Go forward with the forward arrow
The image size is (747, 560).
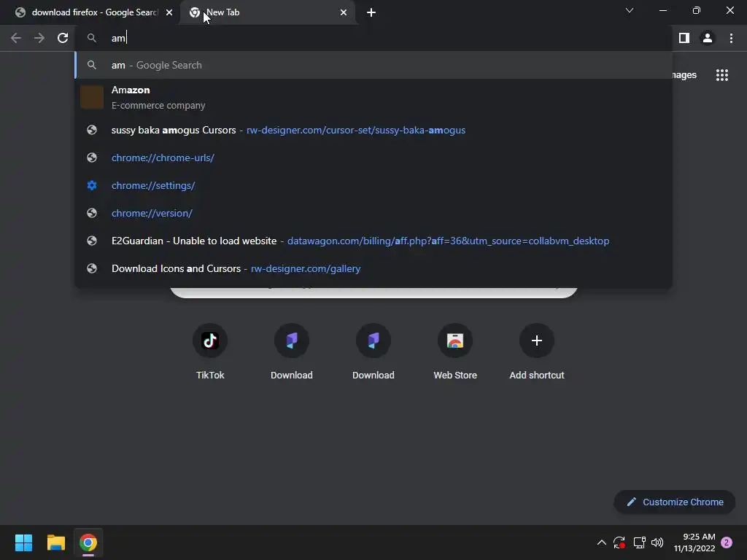pos(39,38)
